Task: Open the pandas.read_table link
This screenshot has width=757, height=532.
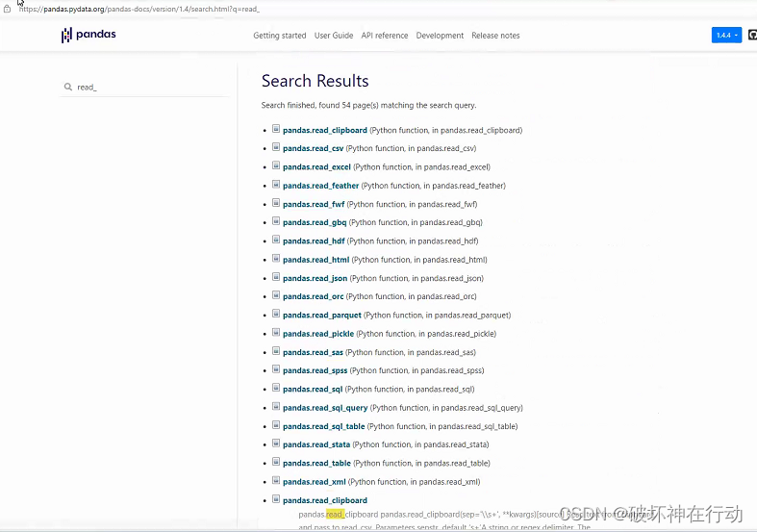Action: pos(316,464)
